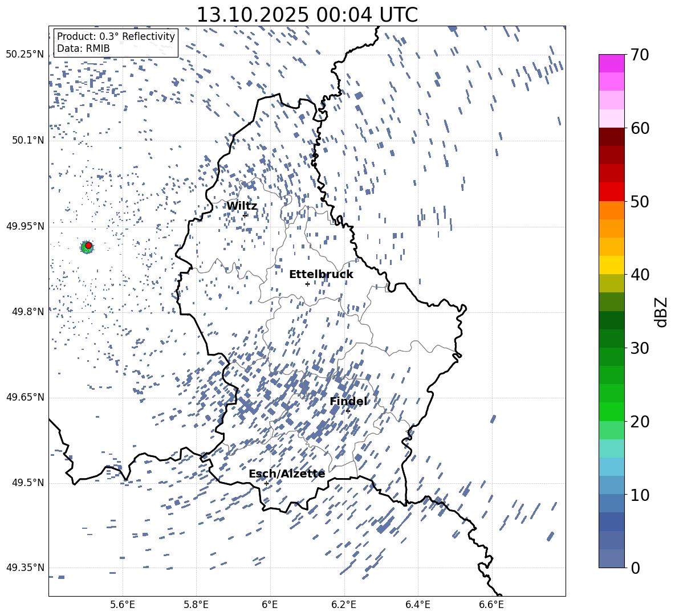Click the 40 colorbar tick label
675x616 pixels.
[640, 275]
